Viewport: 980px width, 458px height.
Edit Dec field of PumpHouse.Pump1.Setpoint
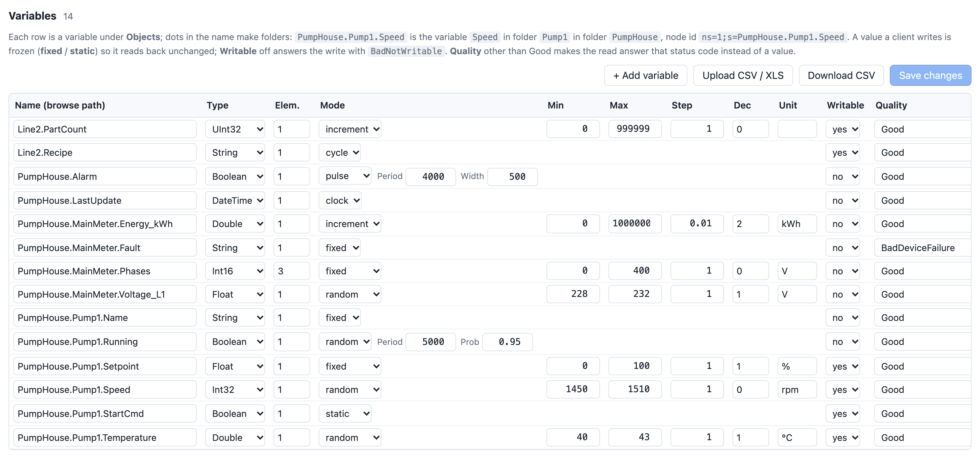pyautogui.click(x=751, y=366)
